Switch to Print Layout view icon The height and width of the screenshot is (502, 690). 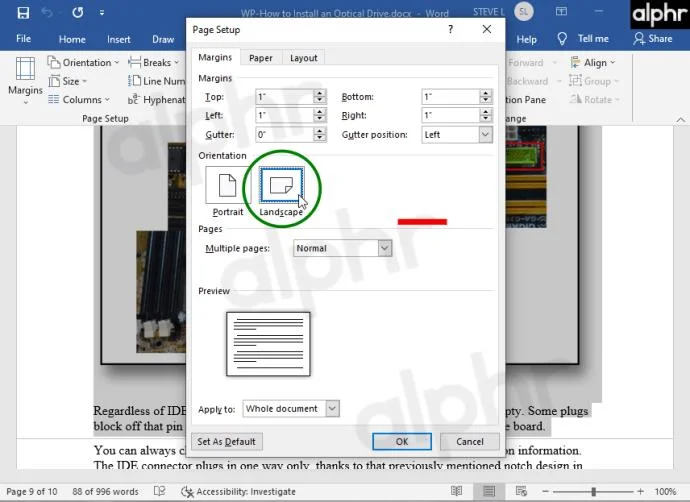click(488, 491)
